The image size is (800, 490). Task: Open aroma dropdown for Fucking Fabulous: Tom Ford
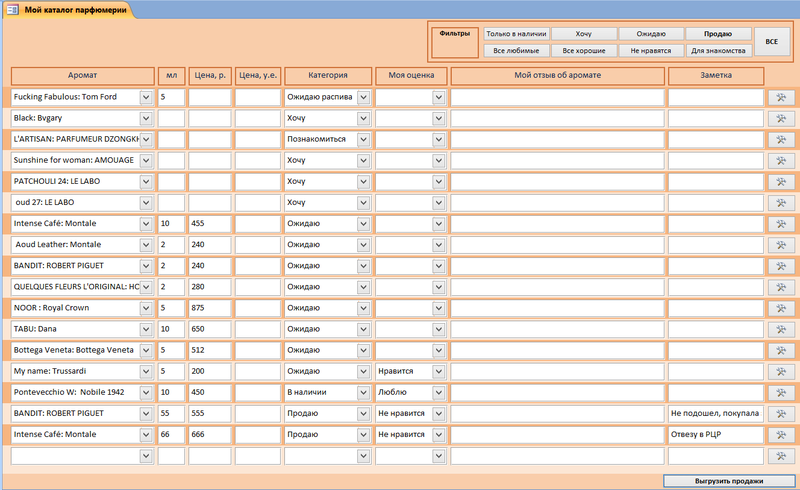tap(146, 97)
